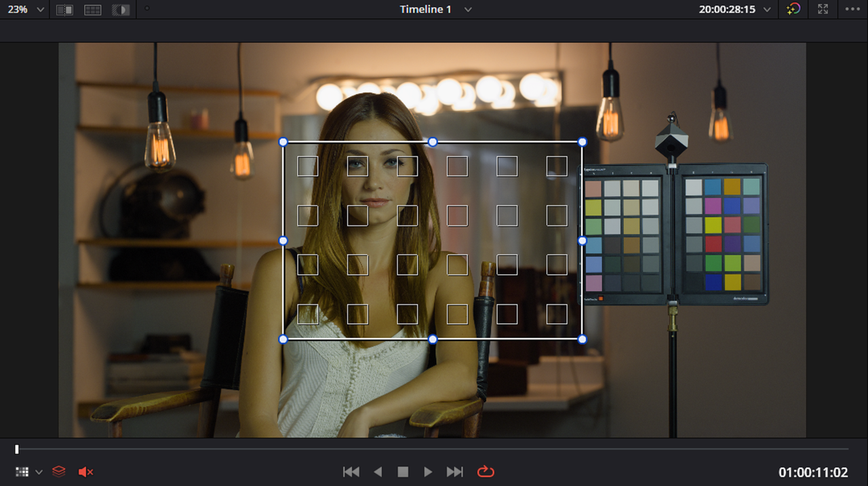
Task: Open the Timeline 1 dropdown
Action: coord(468,10)
